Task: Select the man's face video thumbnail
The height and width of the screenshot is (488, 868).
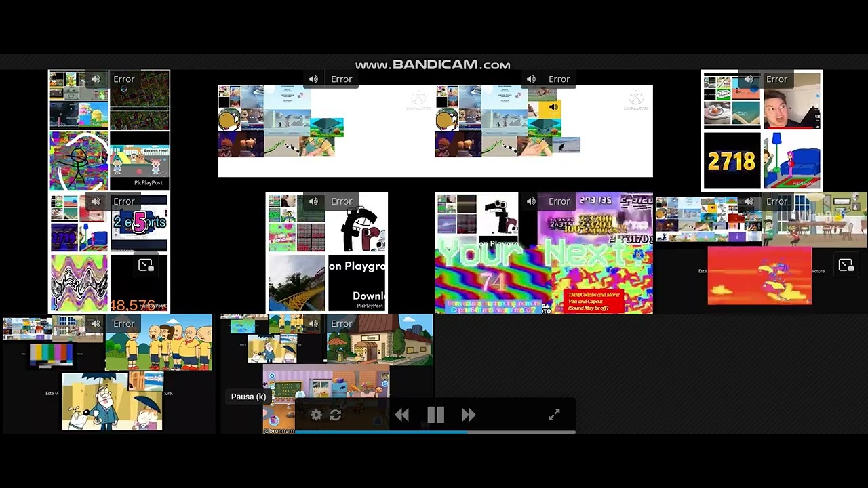Action: click(x=792, y=101)
